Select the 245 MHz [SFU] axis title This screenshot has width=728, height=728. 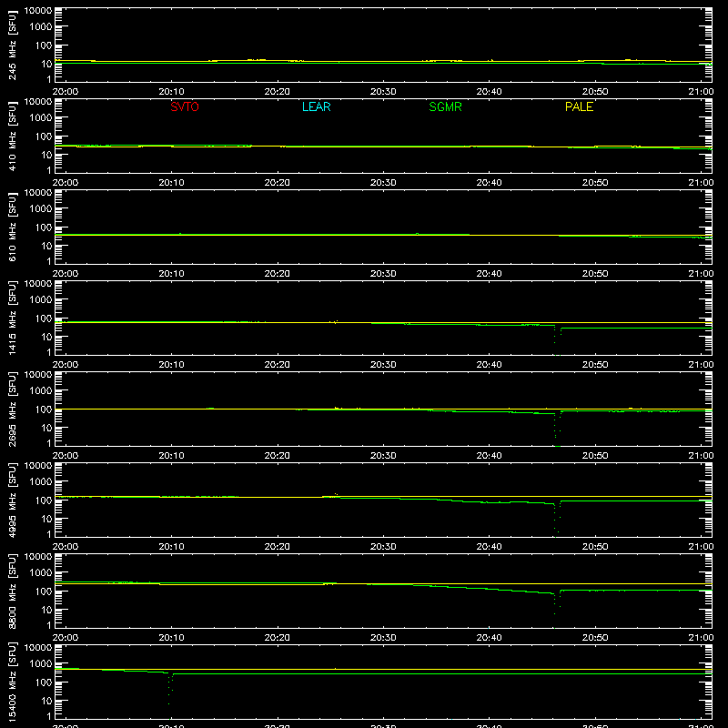(13, 46)
